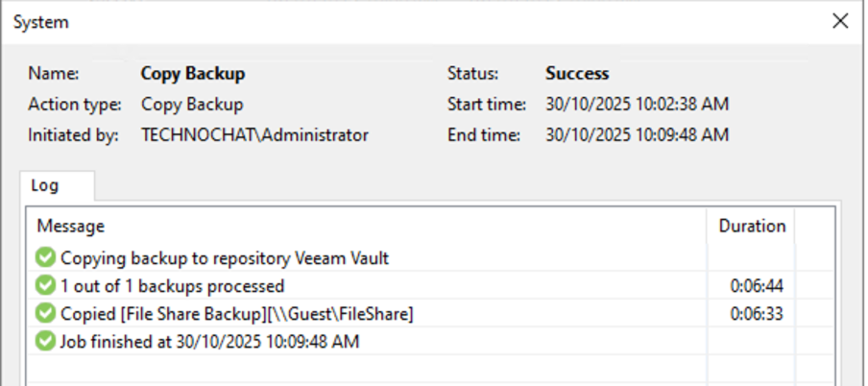
Task: Click the TECHNOCHAT\Administrator initiator text
Action: [254, 135]
